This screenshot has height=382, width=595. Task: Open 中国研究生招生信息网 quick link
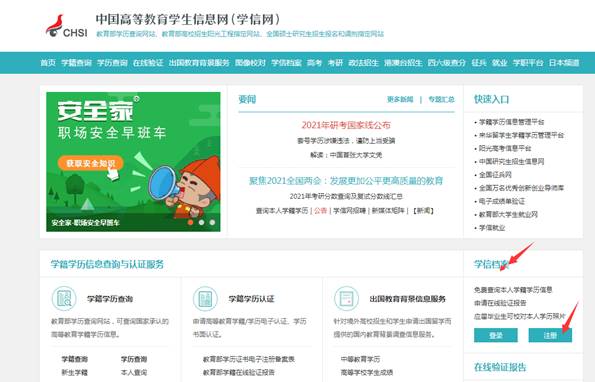pos(512,162)
